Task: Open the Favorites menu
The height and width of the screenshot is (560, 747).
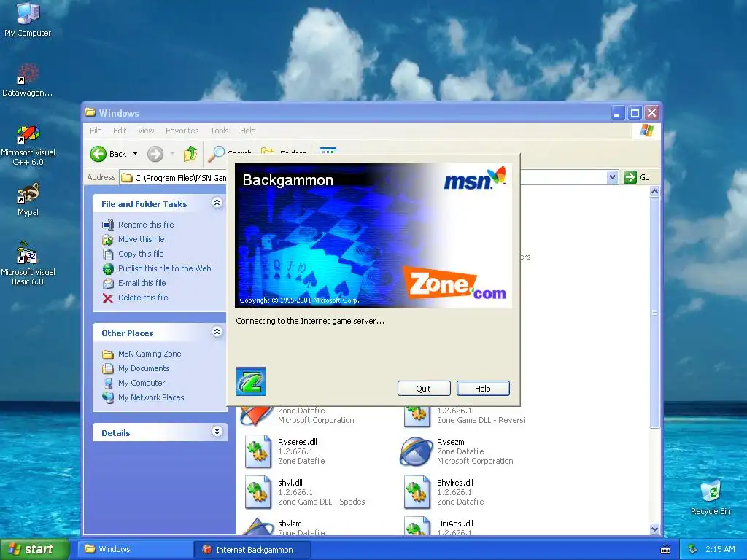Action: tap(182, 131)
